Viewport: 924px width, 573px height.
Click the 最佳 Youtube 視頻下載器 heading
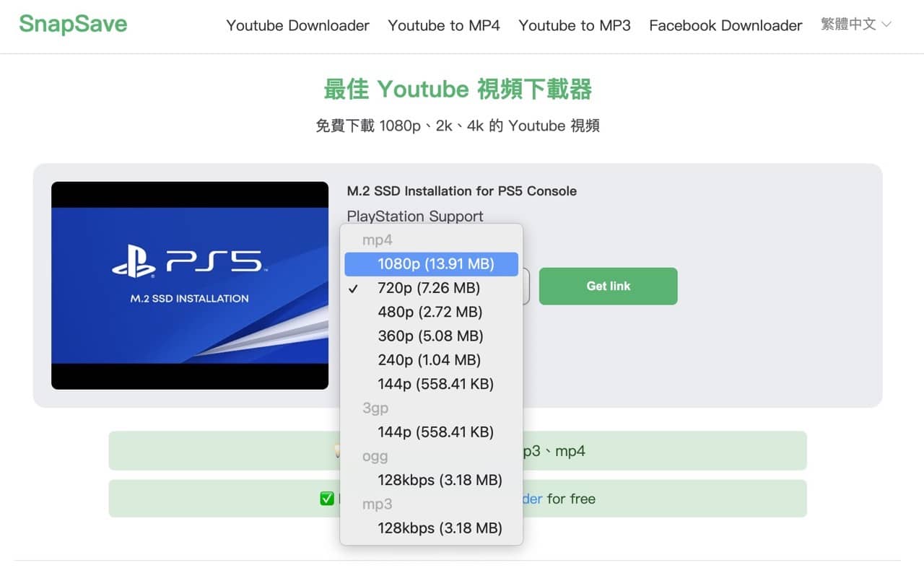[x=458, y=89]
